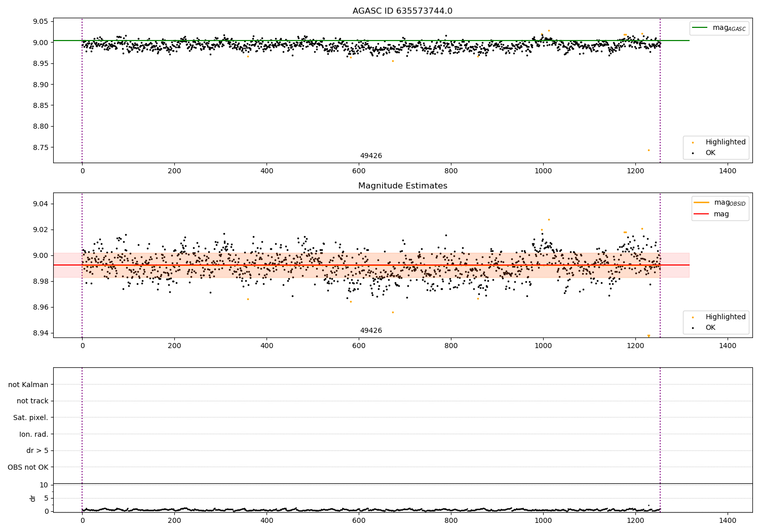Click the 8.94 y-axis tick label
760x532 pixels.
coord(41,333)
